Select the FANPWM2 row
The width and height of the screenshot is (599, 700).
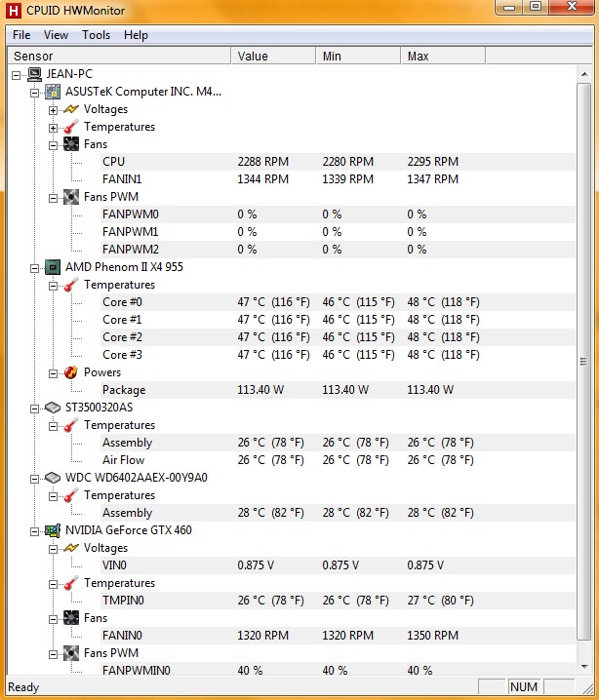click(339, 250)
